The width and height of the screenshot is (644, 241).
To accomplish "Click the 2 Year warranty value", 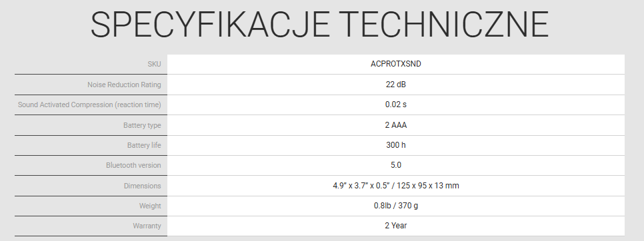I will click(395, 226).
